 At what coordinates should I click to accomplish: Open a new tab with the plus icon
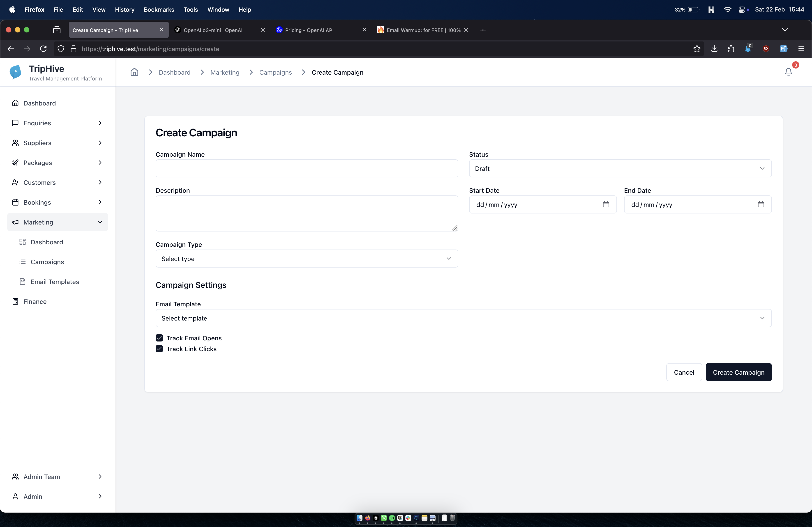point(483,30)
